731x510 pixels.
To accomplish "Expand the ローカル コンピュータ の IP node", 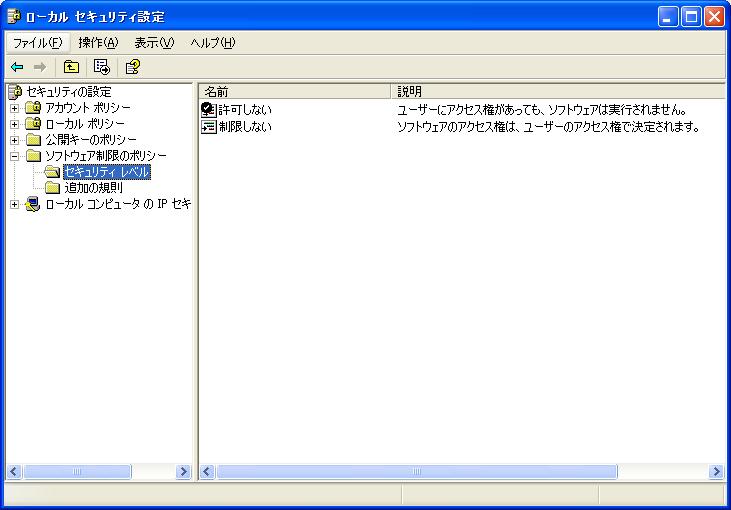I will pos(14,204).
